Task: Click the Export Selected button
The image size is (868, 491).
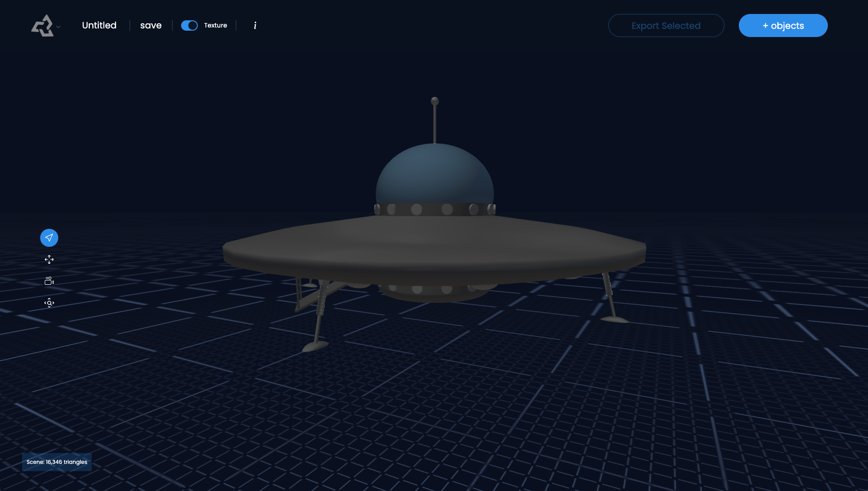Action: tap(666, 26)
